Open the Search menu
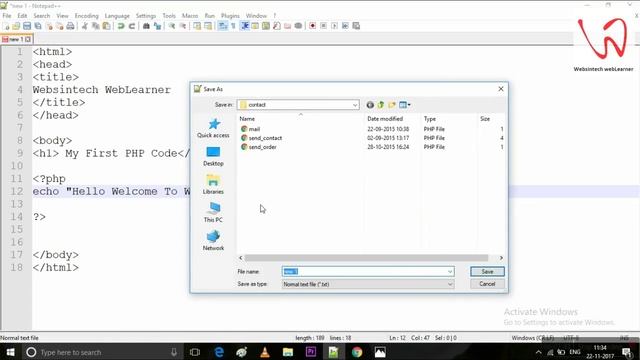This screenshot has width=640, height=360. [x=42, y=16]
